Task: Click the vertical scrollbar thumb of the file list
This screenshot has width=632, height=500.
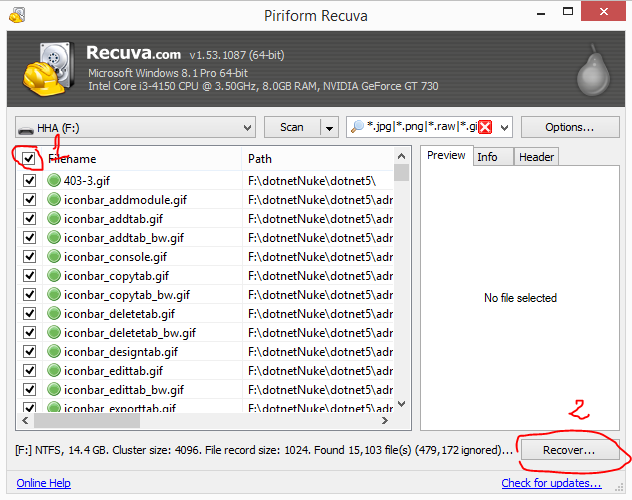Action: (401, 173)
